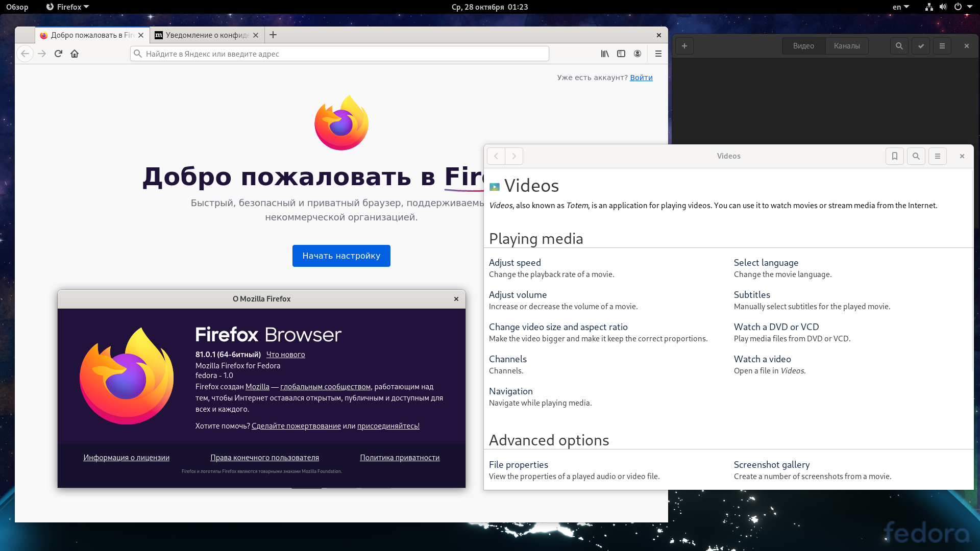
Task: Open the volume indicator in top bar
Action: [x=943, y=7]
